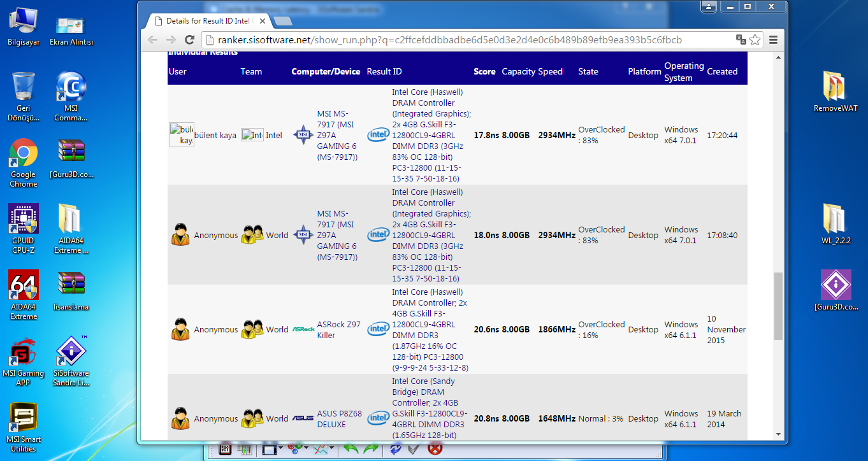Click the World team icon in the ASRock row
868x461 pixels.
252,329
